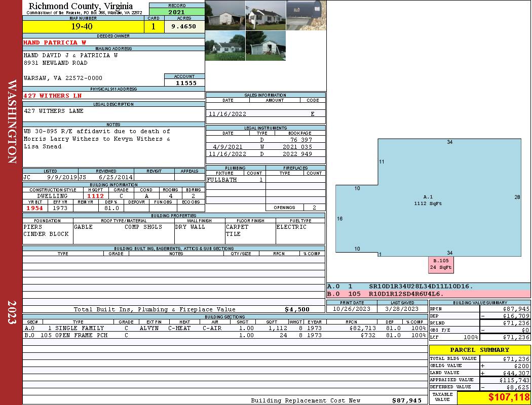View the top-middle white house photo
Image resolution: width=532 pixels, height=405 pixels.
[265, 15]
